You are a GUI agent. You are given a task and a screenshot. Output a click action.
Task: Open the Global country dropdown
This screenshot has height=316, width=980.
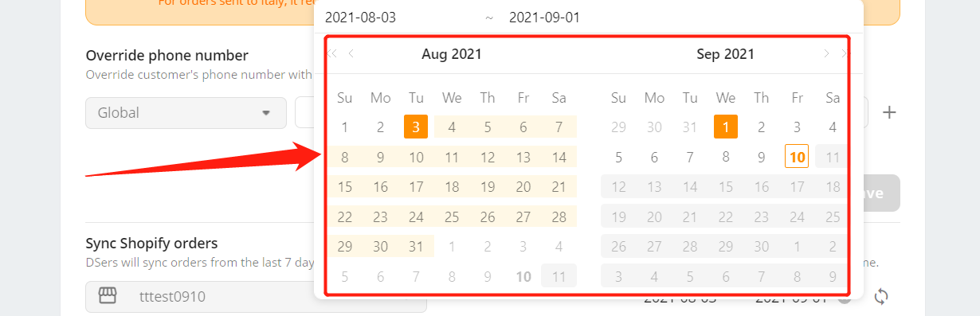click(x=186, y=113)
